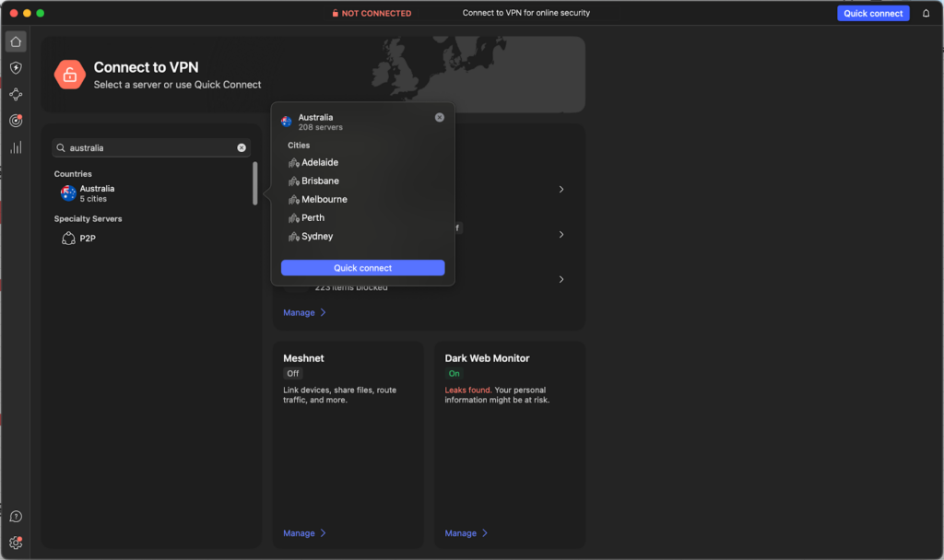The height and width of the screenshot is (560, 944).
Task: Click the search magnifier icon
Action: point(61,148)
